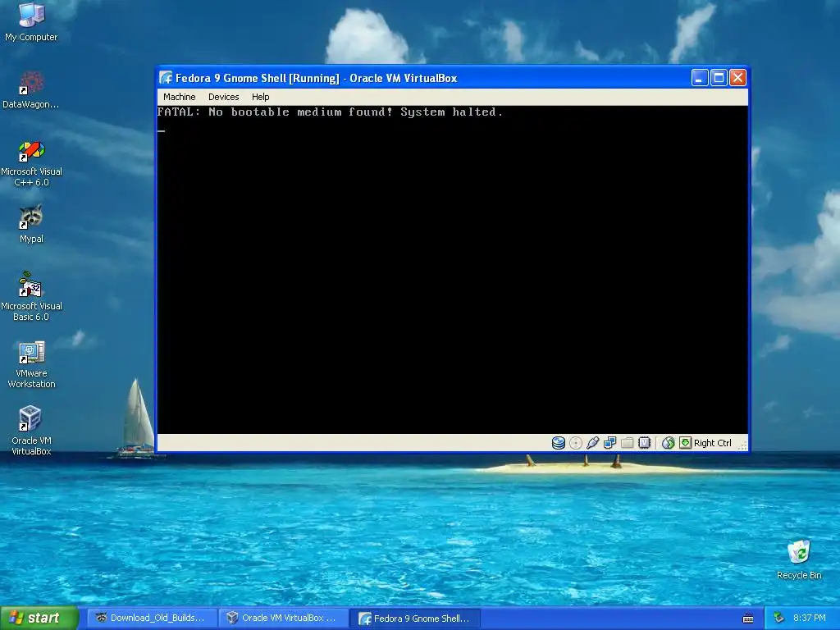Open the Help menu in VirtualBox
Image resolution: width=840 pixels, height=630 pixels.
260,97
